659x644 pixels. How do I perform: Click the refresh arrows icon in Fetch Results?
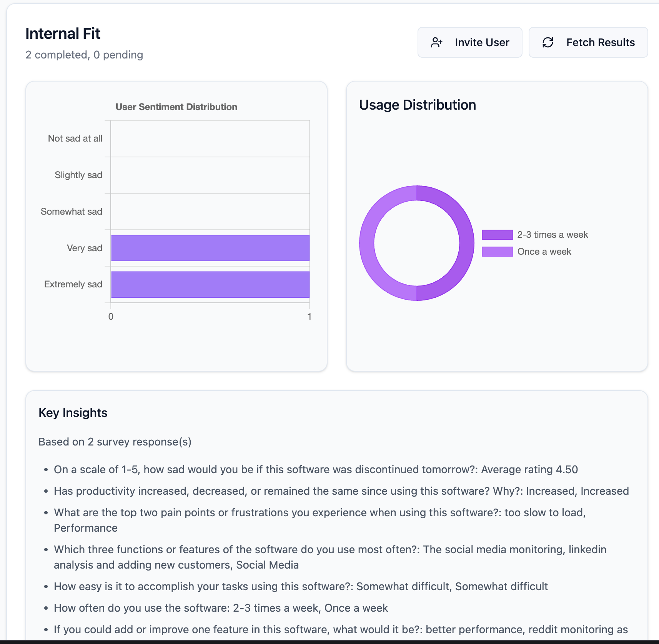(548, 42)
